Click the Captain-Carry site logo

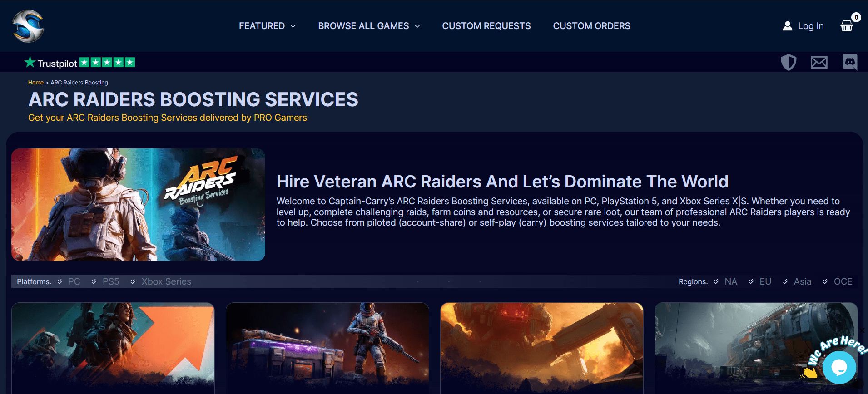(x=28, y=26)
